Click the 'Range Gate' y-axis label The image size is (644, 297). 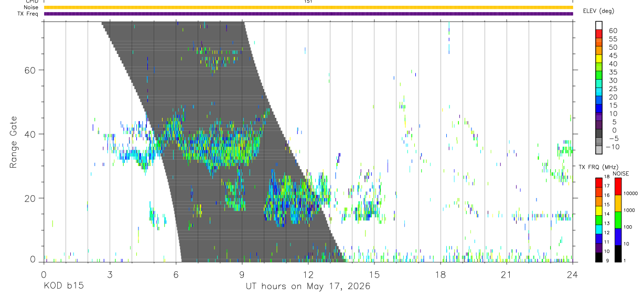[13, 142]
